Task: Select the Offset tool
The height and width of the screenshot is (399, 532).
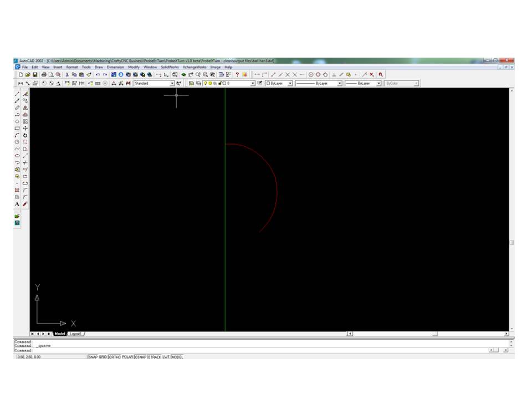Action: (25, 115)
